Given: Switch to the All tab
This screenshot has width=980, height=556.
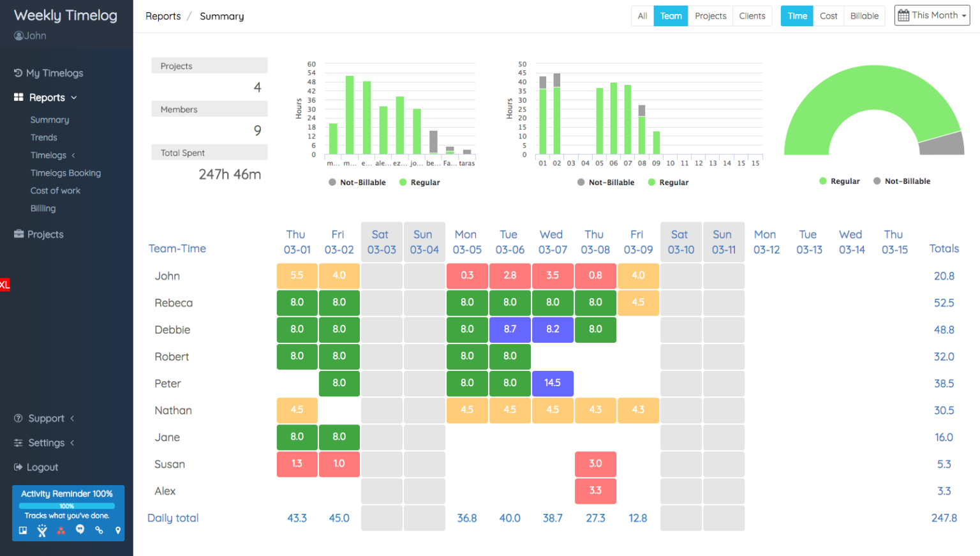Looking at the screenshot, I should [642, 15].
